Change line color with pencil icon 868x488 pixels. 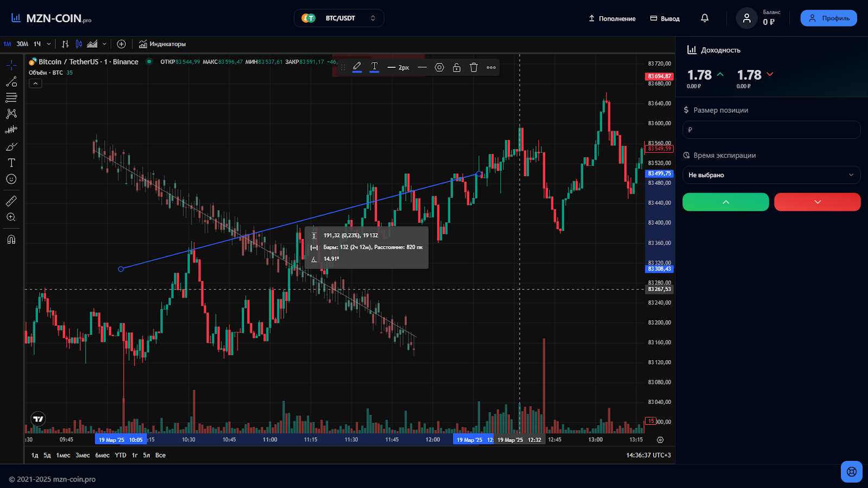pos(357,67)
